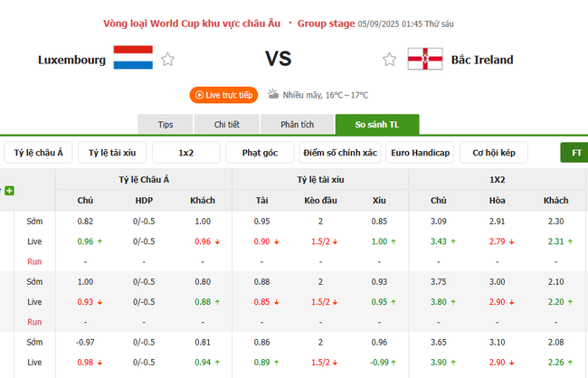Select the Phân tích tab
This screenshot has height=378, width=588.
point(297,125)
